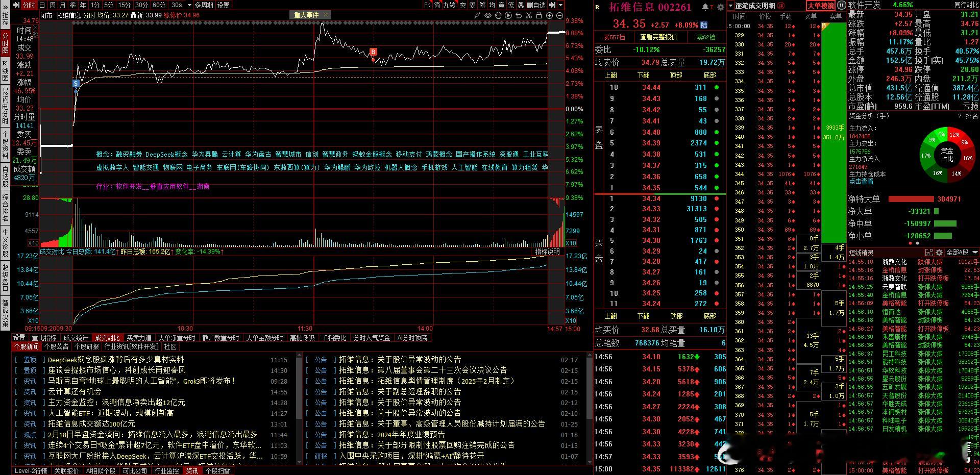Open news headline 云计算还有机会
The height and width of the screenshot is (475, 980).
click(75, 391)
